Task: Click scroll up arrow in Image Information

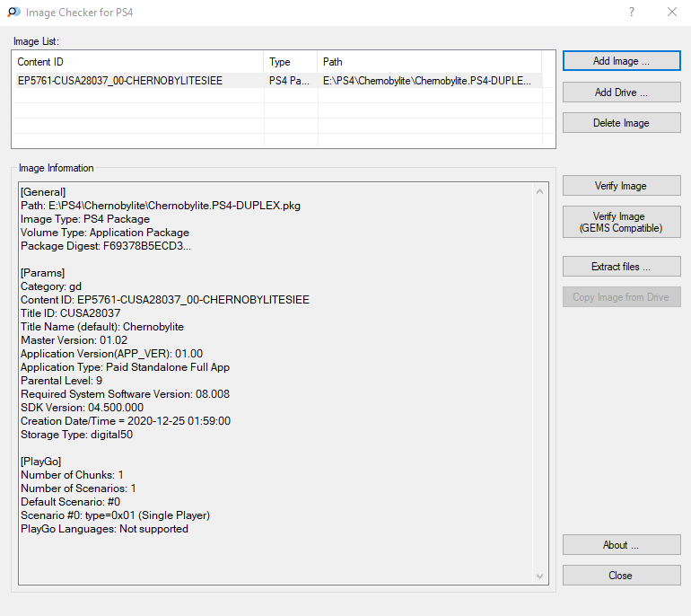Action: 540,191
